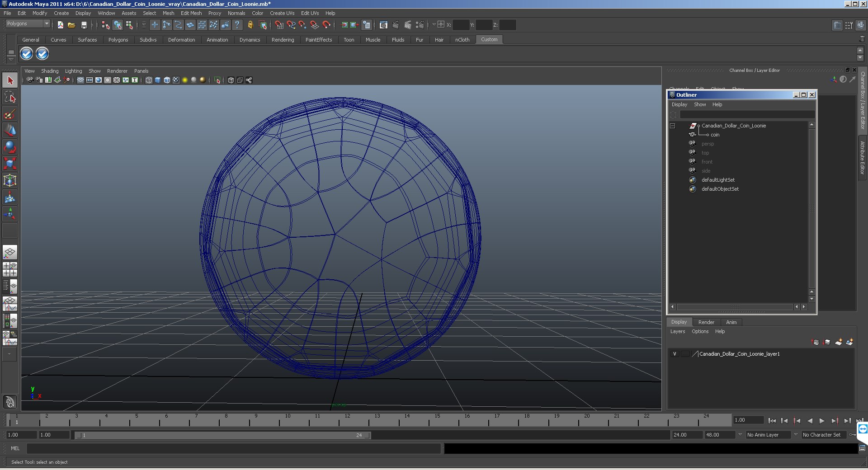The image size is (868, 470).
Task: Open the Outliner Display menu
Action: pos(679,104)
